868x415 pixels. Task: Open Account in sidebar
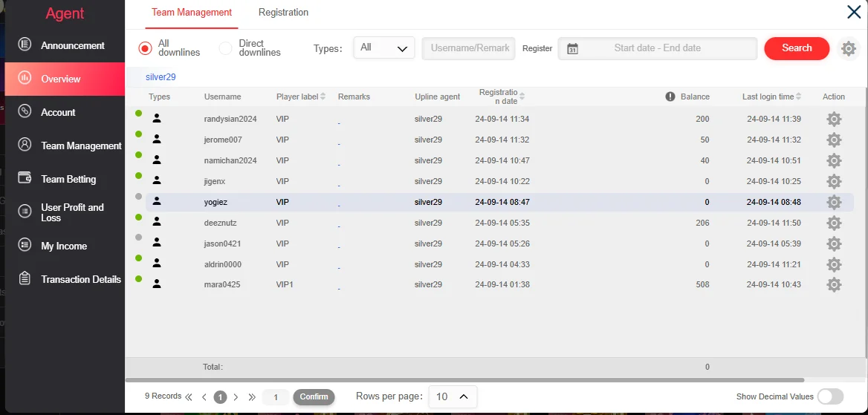(x=65, y=112)
